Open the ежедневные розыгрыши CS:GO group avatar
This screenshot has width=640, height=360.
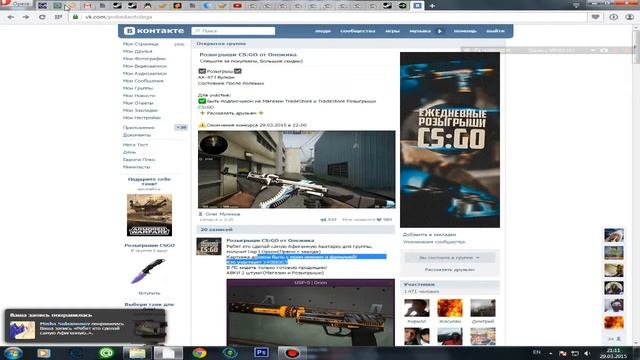(x=450, y=140)
